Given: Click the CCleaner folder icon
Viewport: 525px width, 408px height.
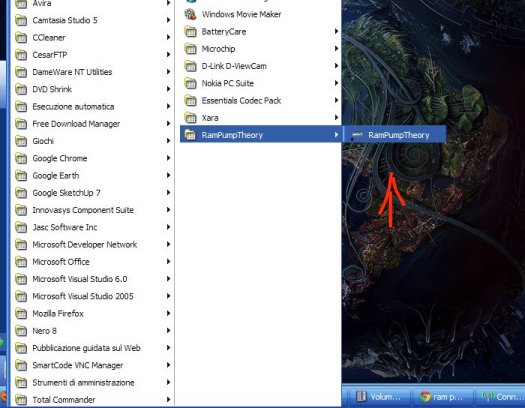Looking at the screenshot, I should [21, 37].
